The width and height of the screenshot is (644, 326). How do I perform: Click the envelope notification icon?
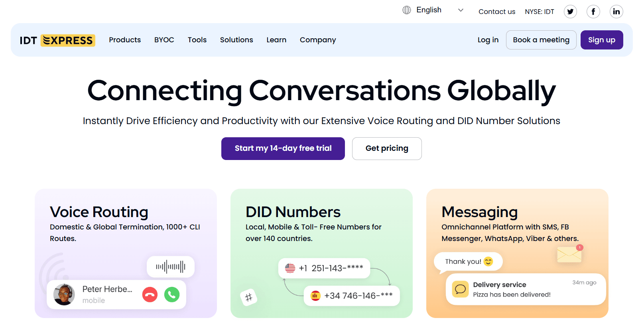(x=570, y=254)
